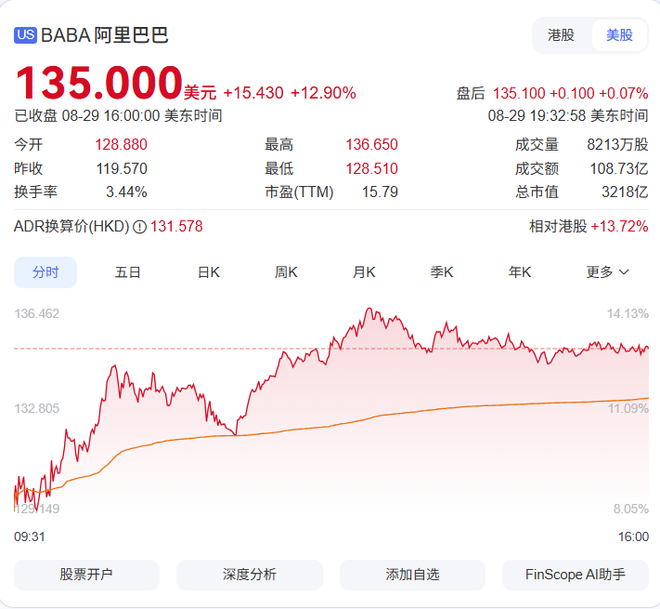Click BABA 阿里巴巴 stock title

pyautogui.click(x=105, y=35)
